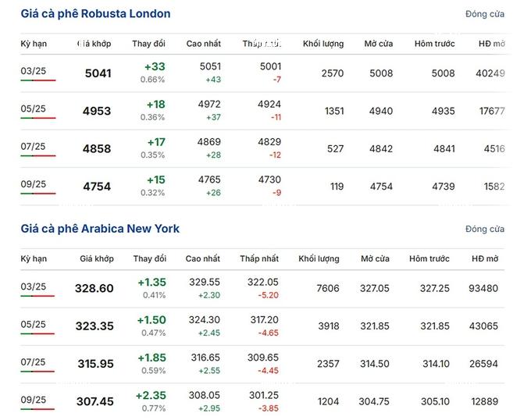The width and height of the screenshot is (531, 420).
Task: Click Robusta table Cao nhất column header
Action: pos(204,44)
